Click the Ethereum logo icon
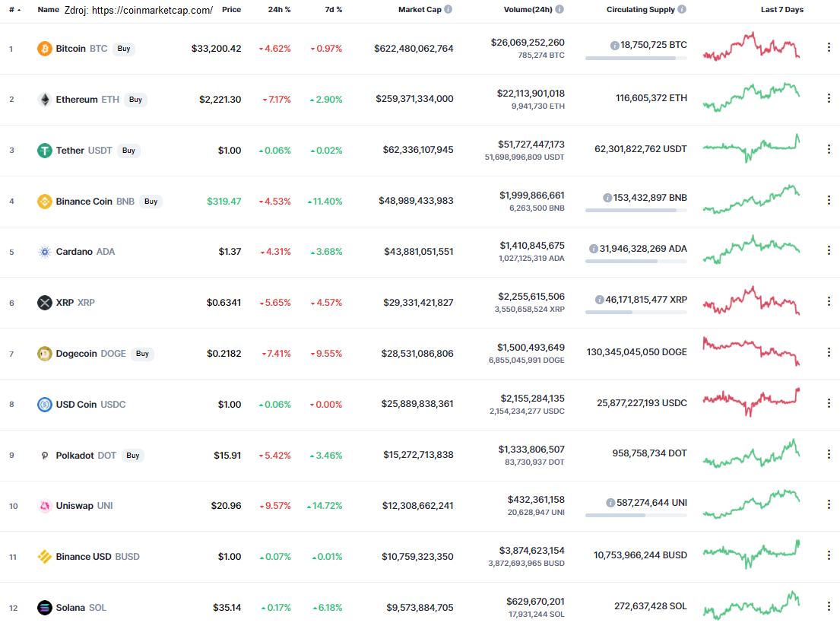Image resolution: width=840 pixels, height=626 pixels. (45, 100)
